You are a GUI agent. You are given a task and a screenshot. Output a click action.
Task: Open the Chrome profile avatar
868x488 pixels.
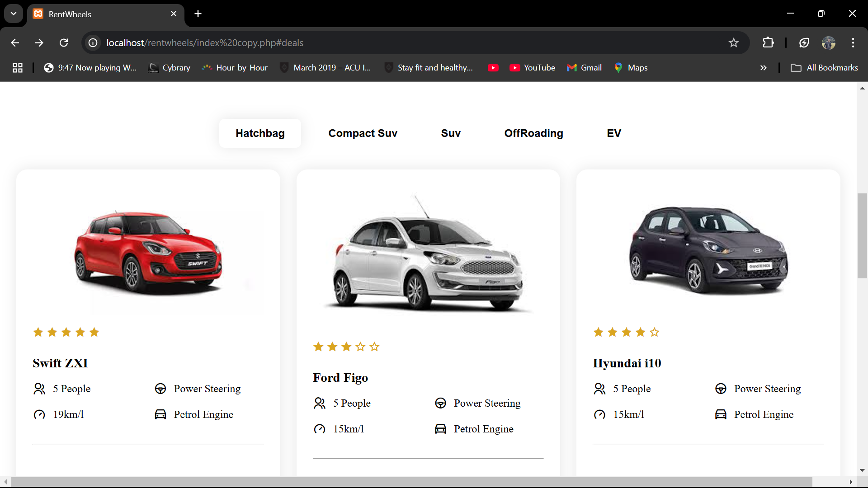point(829,42)
